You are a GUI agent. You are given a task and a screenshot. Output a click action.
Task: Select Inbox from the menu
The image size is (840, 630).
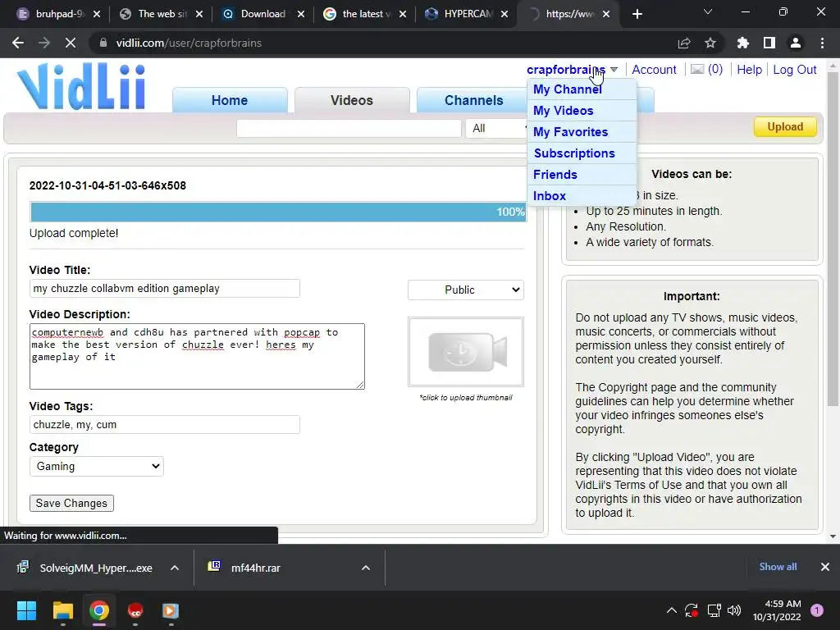(550, 196)
